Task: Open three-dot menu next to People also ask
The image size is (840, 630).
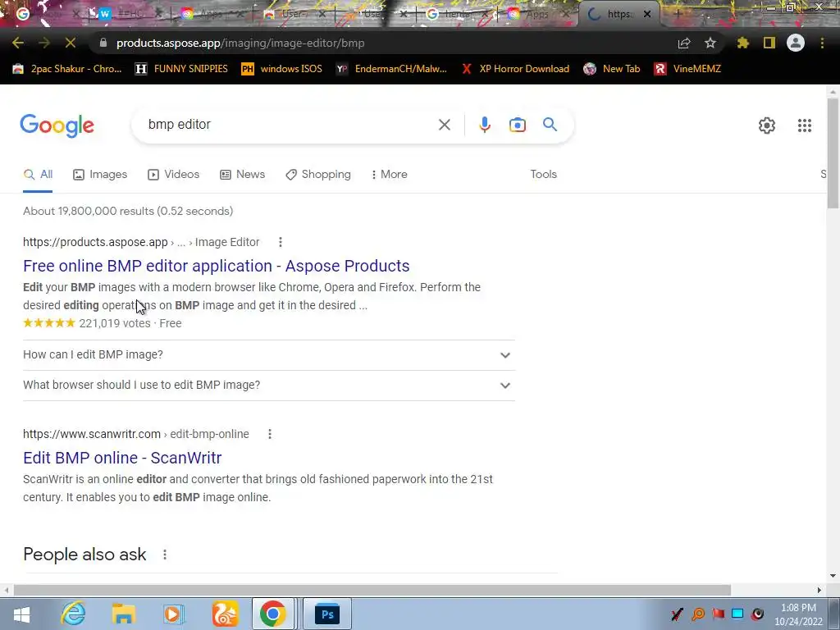Action: pyautogui.click(x=164, y=555)
